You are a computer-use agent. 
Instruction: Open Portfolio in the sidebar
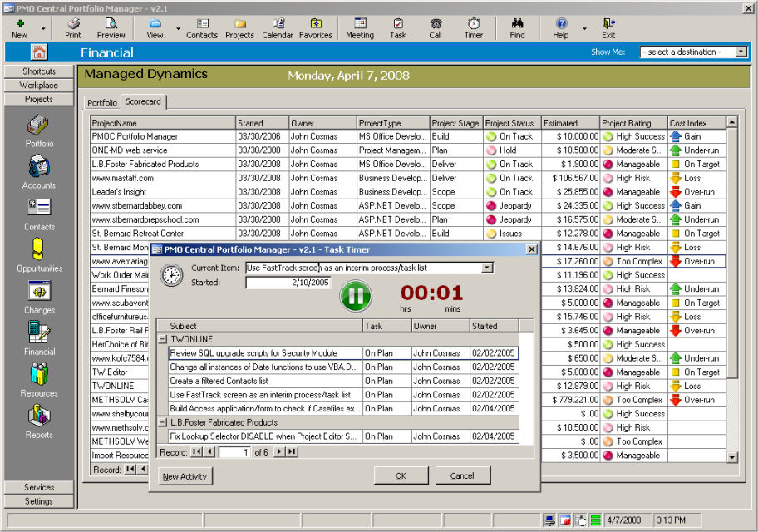[x=39, y=131]
